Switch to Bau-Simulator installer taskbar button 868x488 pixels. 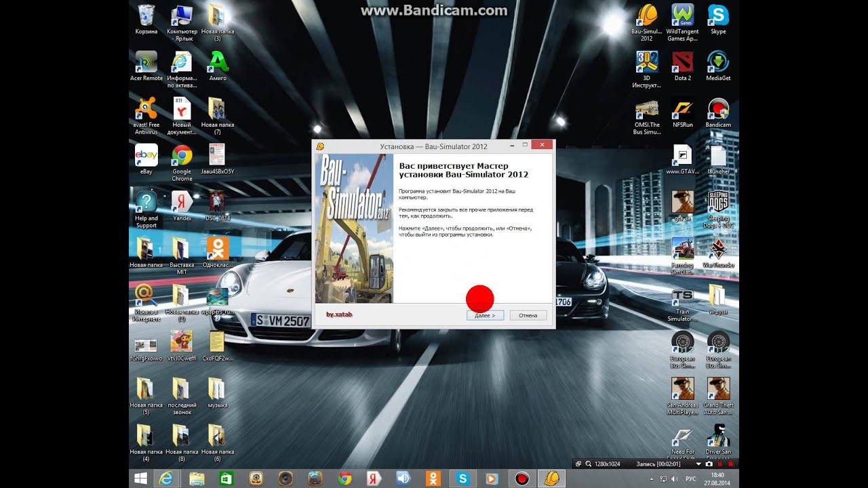pos(551,479)
